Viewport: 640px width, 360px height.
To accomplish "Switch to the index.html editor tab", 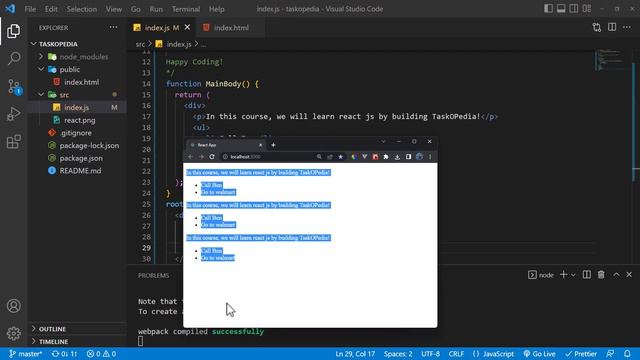I will pos(230,27).
